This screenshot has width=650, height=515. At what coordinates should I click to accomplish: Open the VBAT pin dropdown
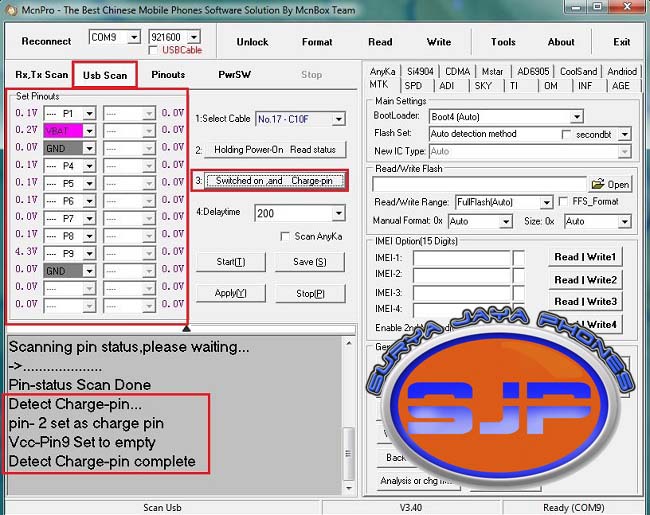click(89, 131)
